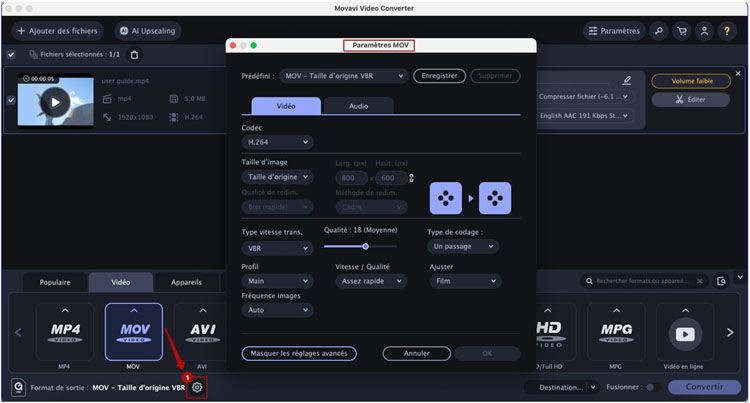This screenshot has height=403, width=750.
Task: Open the shopping cart icon
Action: tap(682, 31)
